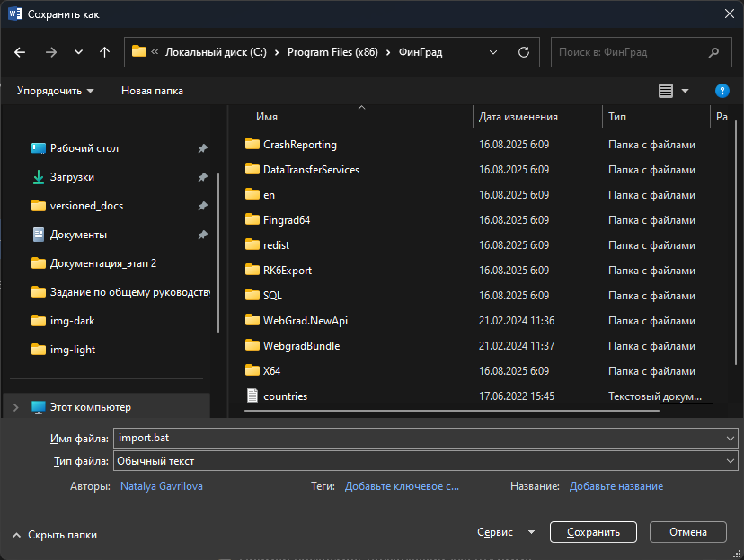744x560 pixels.
Task: Open the search field magnifier in ФинГрад
Action: pyautogui.click(x=714, y=52)
